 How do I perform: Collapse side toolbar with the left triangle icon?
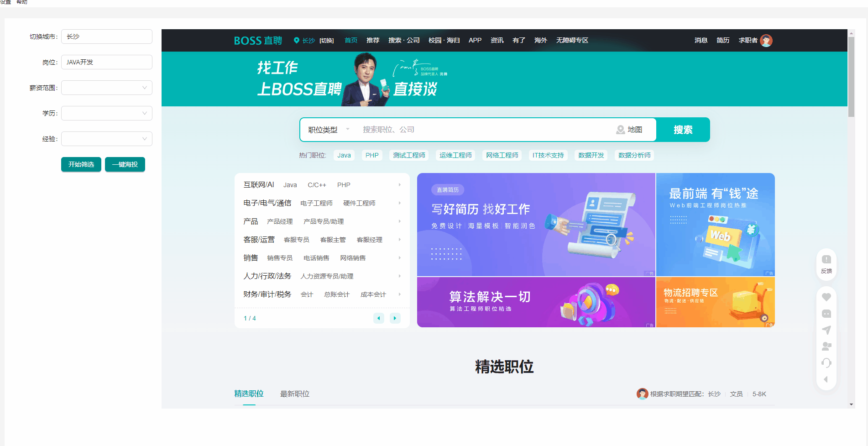click(x=826, y=379)
